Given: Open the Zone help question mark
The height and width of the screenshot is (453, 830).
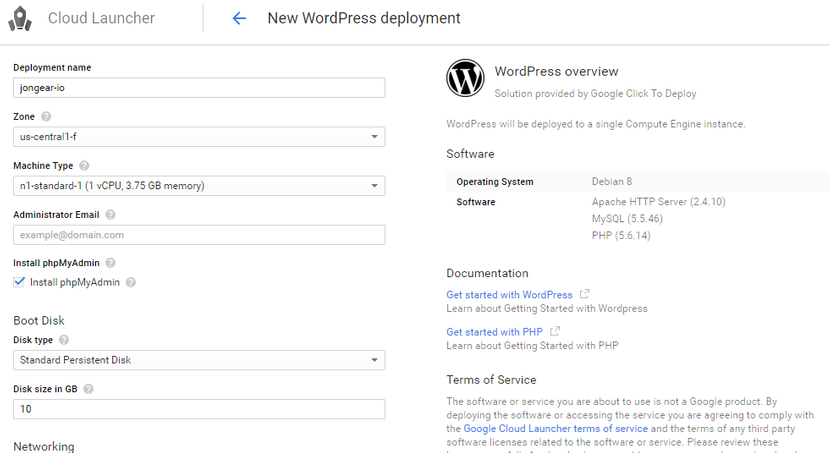Looking at the screenshot, I should point(46,116).
